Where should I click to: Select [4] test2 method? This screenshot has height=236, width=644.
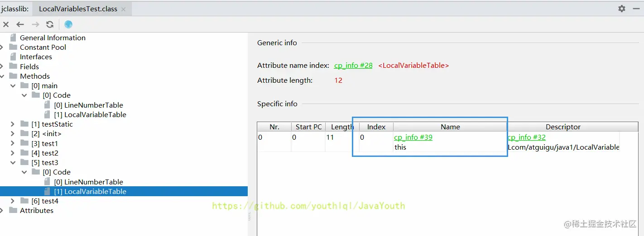tap(45, 153)
